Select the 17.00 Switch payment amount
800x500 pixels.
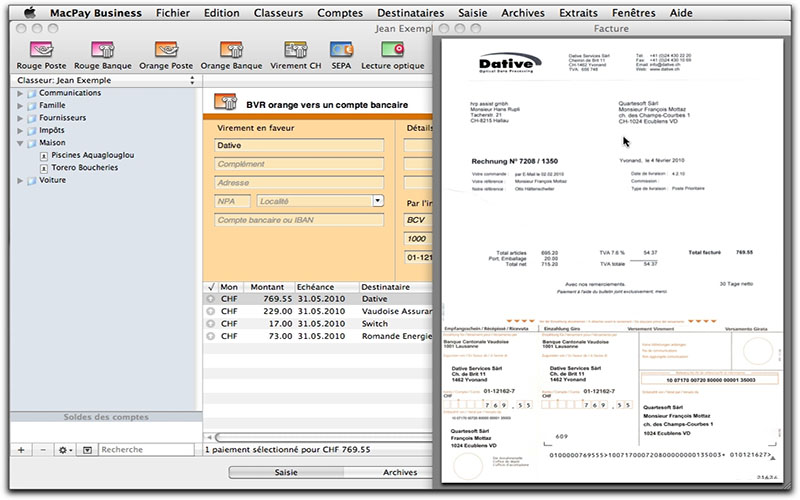(281, 324)
